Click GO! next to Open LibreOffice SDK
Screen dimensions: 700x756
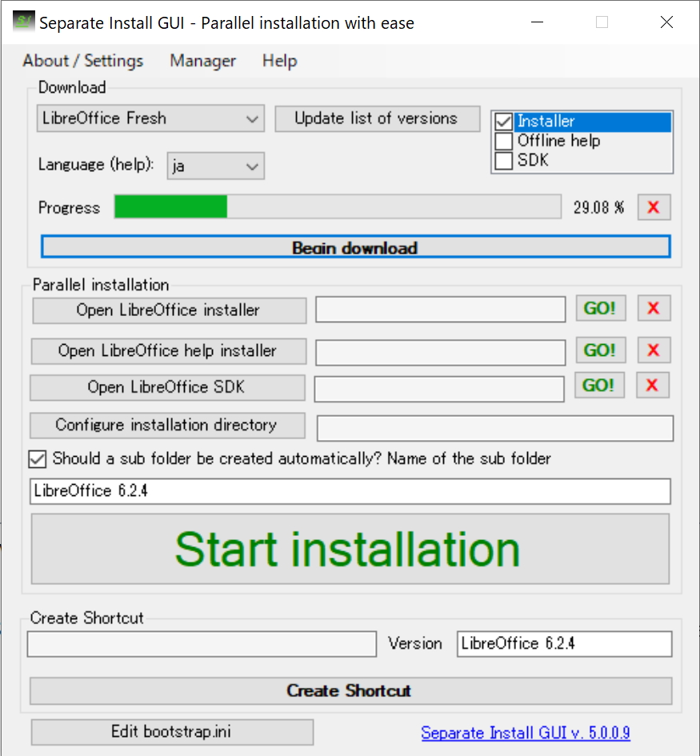[x=599, y=385]
